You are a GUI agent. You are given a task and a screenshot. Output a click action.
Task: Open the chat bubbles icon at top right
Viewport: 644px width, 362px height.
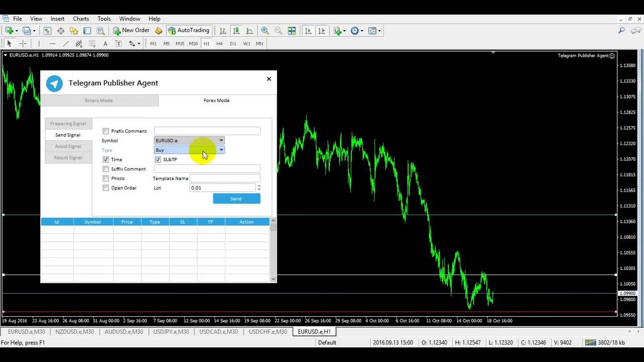tap(635, 31)
